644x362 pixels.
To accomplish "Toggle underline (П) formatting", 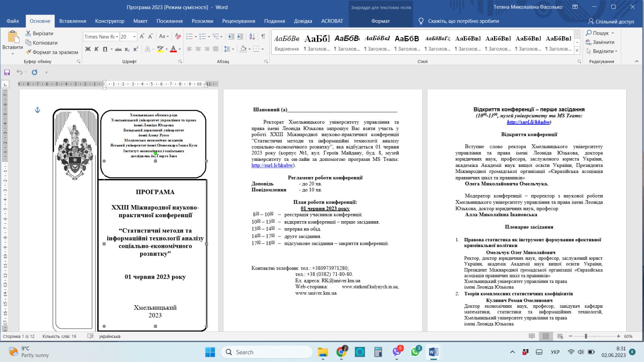I will 105,49.
